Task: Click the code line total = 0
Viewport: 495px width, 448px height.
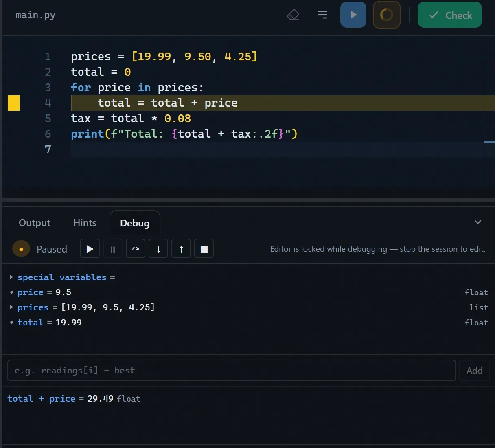Action: pos(101,72)
